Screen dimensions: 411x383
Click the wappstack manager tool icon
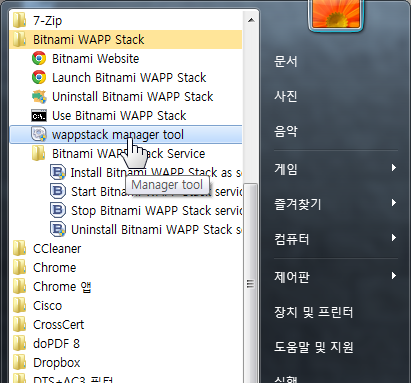coord(39,135)
